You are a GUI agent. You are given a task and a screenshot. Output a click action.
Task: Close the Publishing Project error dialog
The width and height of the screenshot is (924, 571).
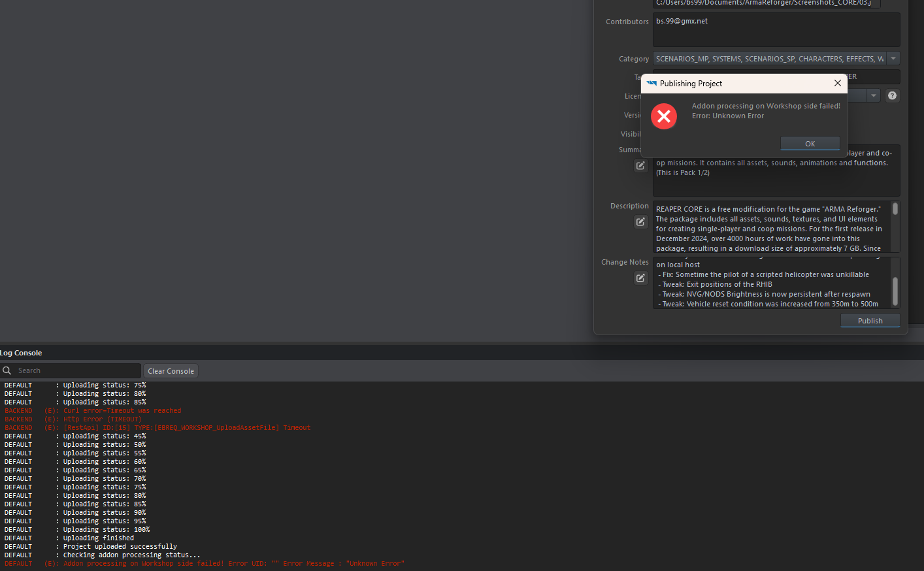(x=837, y=83)
